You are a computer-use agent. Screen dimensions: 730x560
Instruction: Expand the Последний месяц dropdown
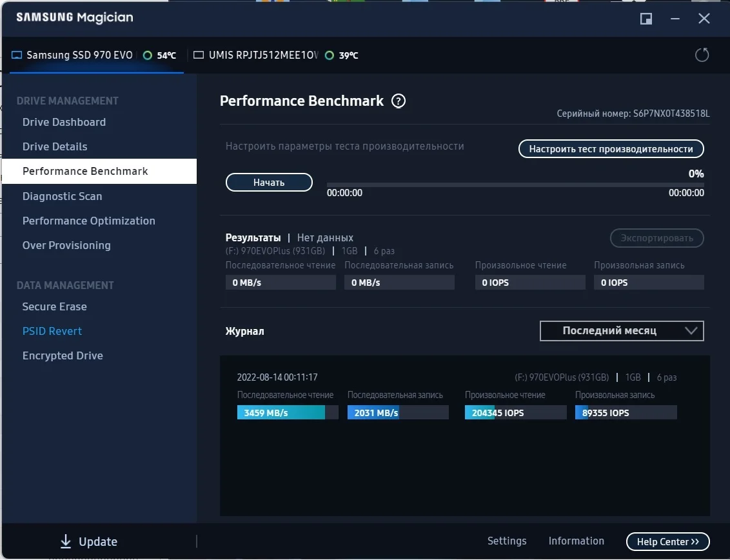tap(622, 331)
